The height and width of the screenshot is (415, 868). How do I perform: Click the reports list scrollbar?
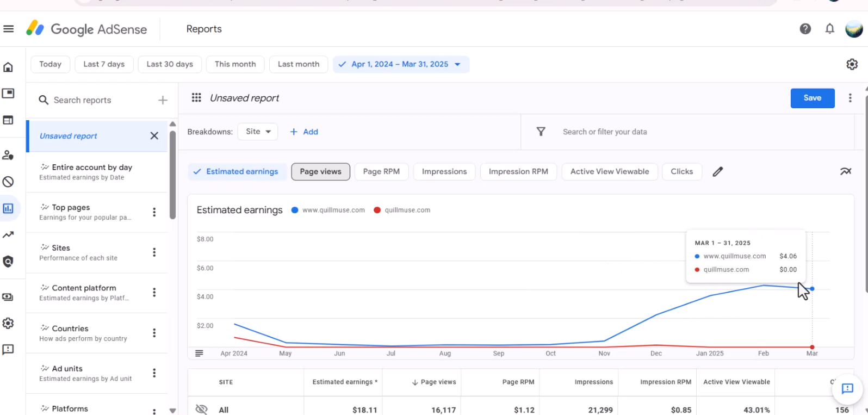[x=172, y=174]
